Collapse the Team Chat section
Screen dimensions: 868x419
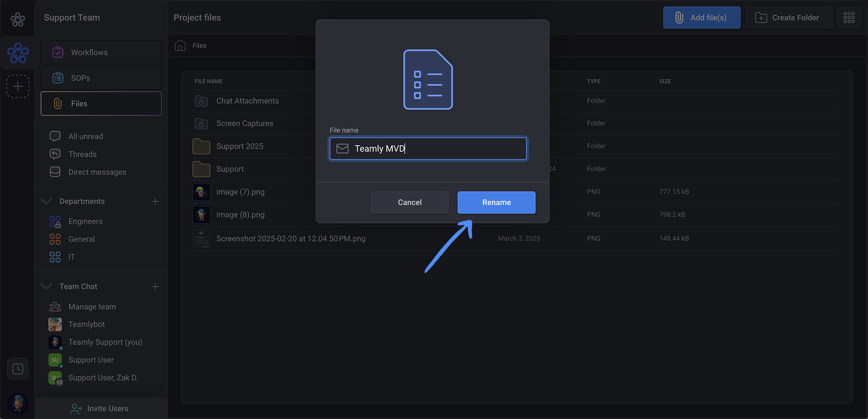pyautogui.click(x=46, y=286)
